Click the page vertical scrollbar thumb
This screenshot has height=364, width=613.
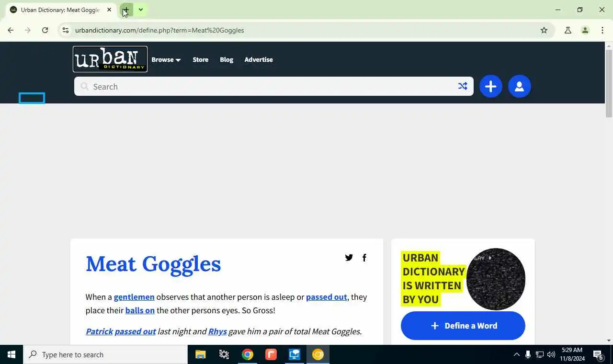[609, 84]
